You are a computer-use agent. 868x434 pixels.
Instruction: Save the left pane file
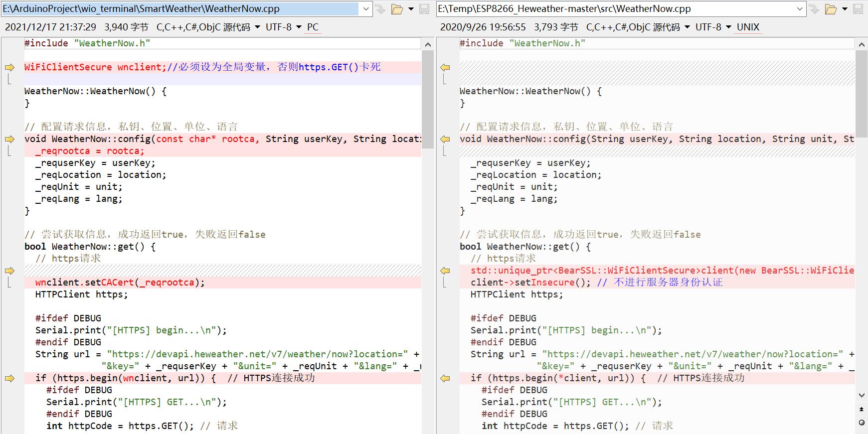coord(424,9)
